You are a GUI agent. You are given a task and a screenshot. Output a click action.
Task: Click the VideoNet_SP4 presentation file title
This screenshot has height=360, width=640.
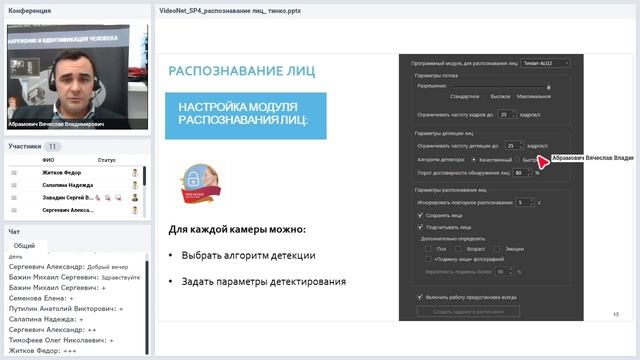coord(230,11)
